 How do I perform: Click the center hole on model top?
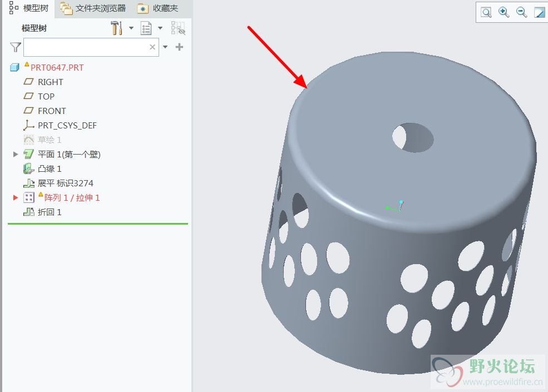point(413,138)
